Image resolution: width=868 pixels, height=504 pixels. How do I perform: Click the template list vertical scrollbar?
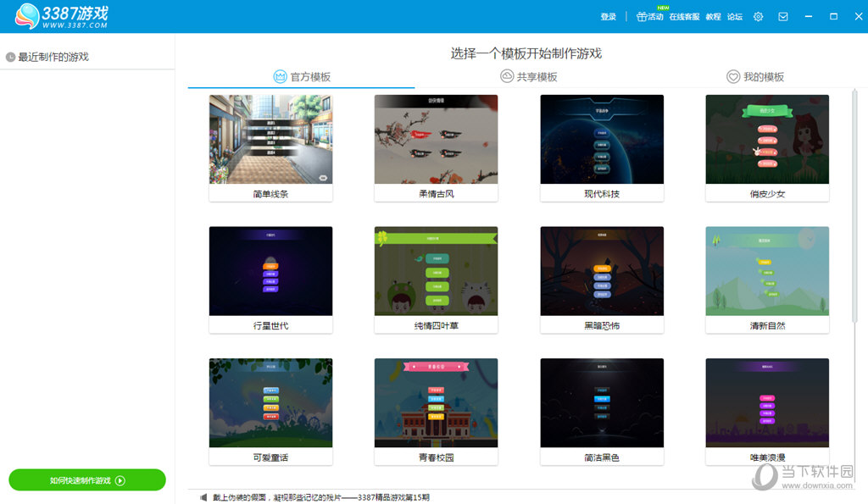point(854,205)
